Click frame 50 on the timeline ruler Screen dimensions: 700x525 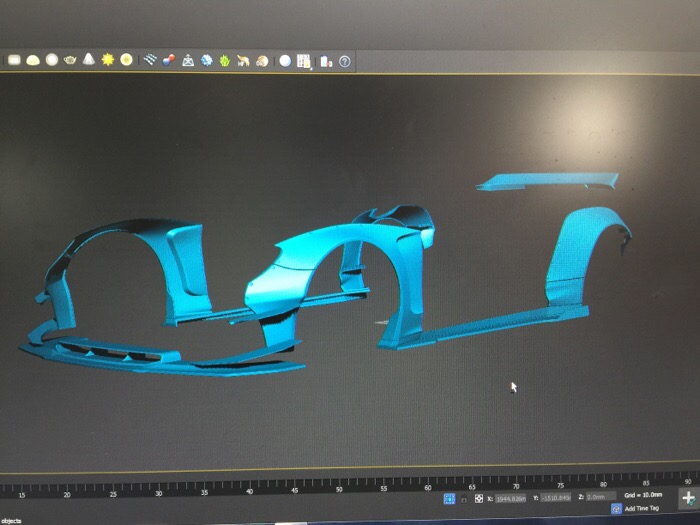(339, 489)
